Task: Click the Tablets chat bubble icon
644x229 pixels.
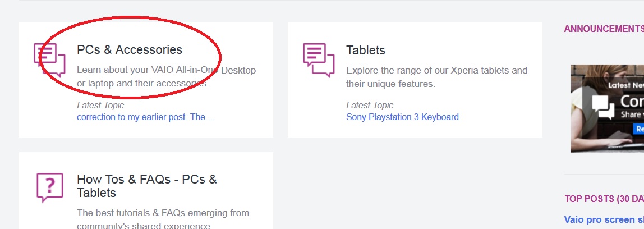Action: pyautogui.click(x=319, y=60)
